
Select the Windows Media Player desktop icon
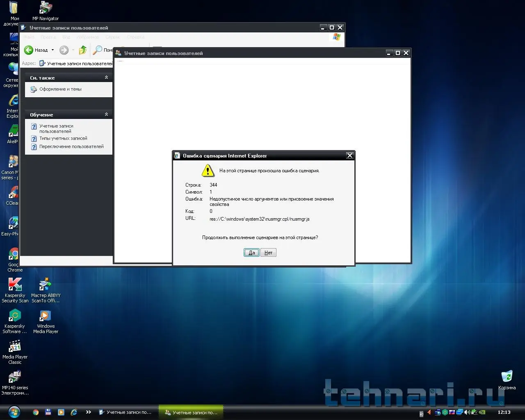pyautogui.click(x=46, y=321)
